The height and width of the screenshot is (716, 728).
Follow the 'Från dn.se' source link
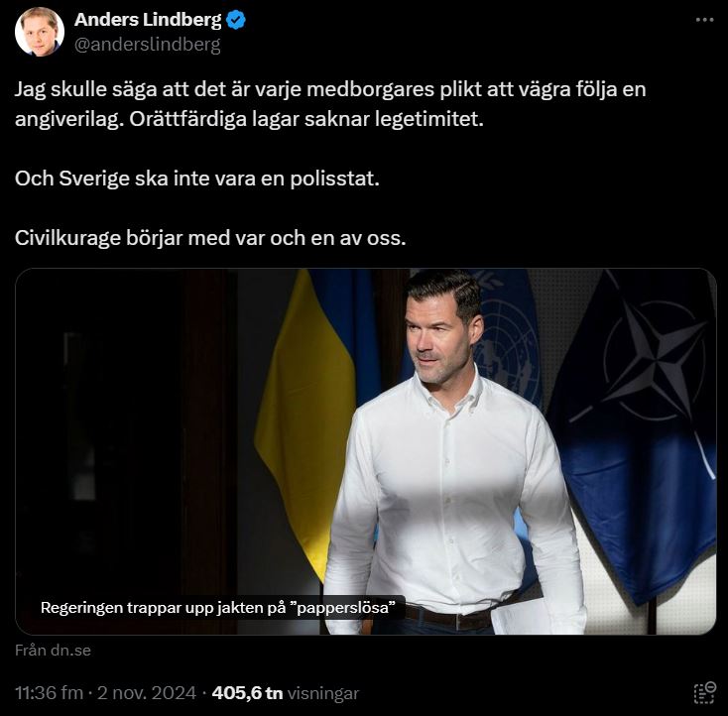(x=53, y=651)
